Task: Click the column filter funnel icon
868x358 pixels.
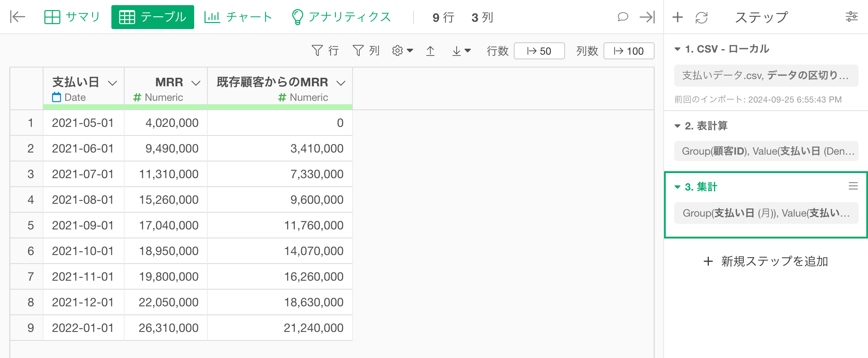Action: (x=358, y=51)
